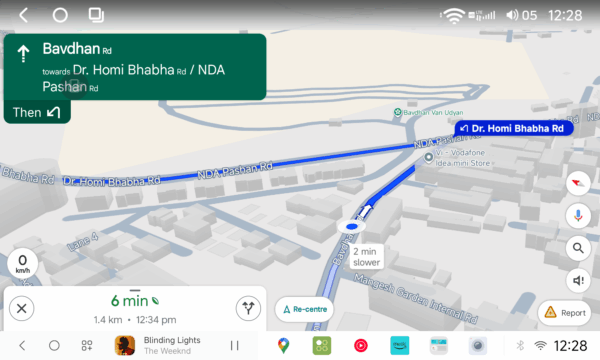The width and height of the screenshot is (600, 360).
Task: Tap the compass orientation button
Action: [578, 184]
